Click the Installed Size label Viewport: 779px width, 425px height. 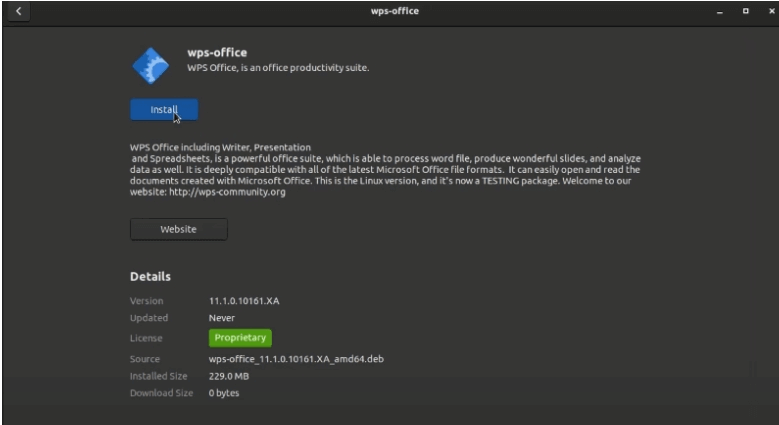click(x=158, y=376)
